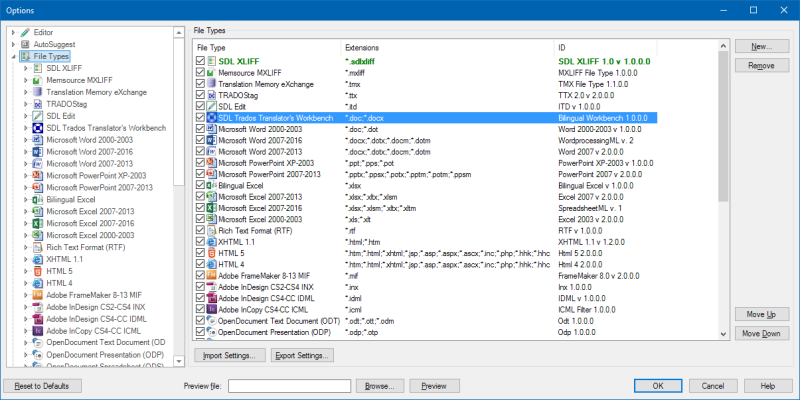The image size is (800, 400).
Task: Click Microsoft Word 2007-2016 list icon
Action: pyautogui.click(x=212, y=140)
